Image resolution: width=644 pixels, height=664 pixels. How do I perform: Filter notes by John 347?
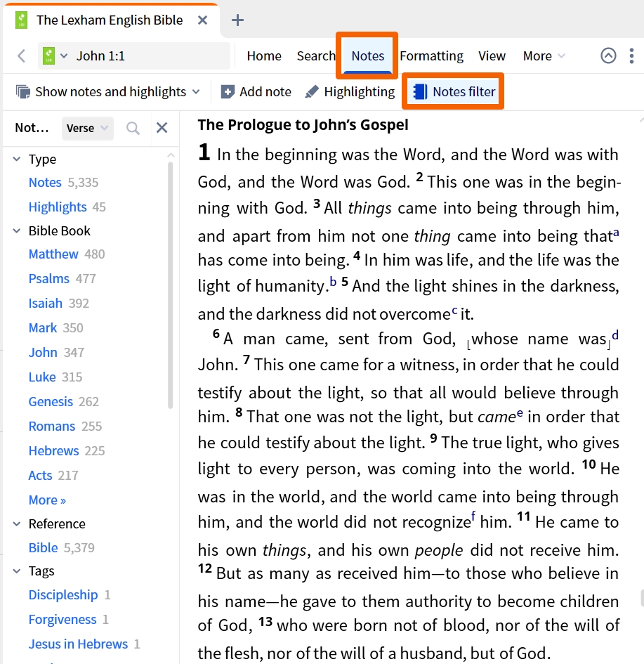point(56,352)
